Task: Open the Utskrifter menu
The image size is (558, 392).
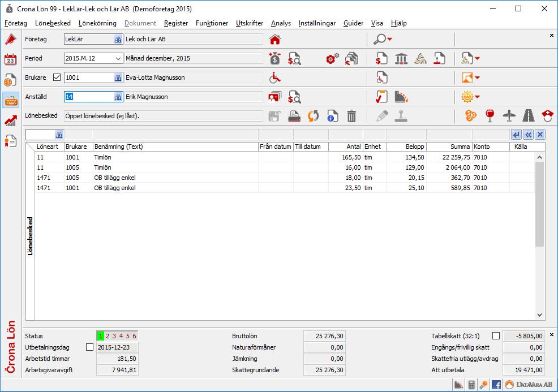Action: click(250, 23)
